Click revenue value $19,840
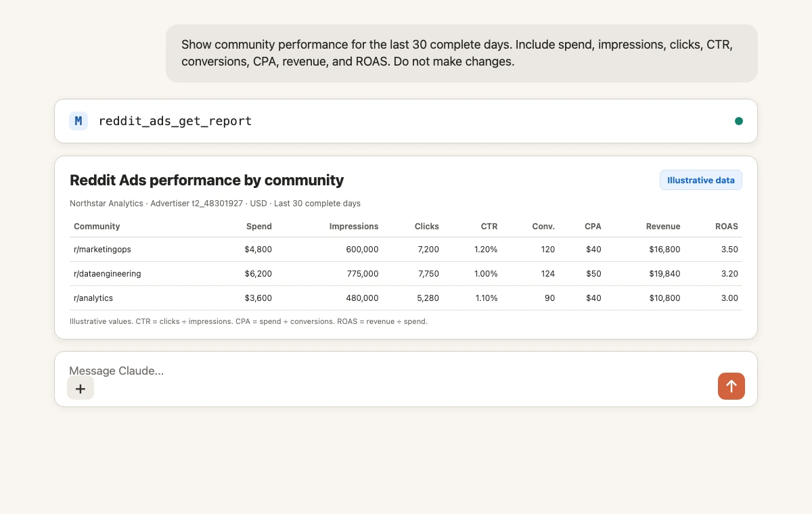812x514 pixels. pos(664,274)
